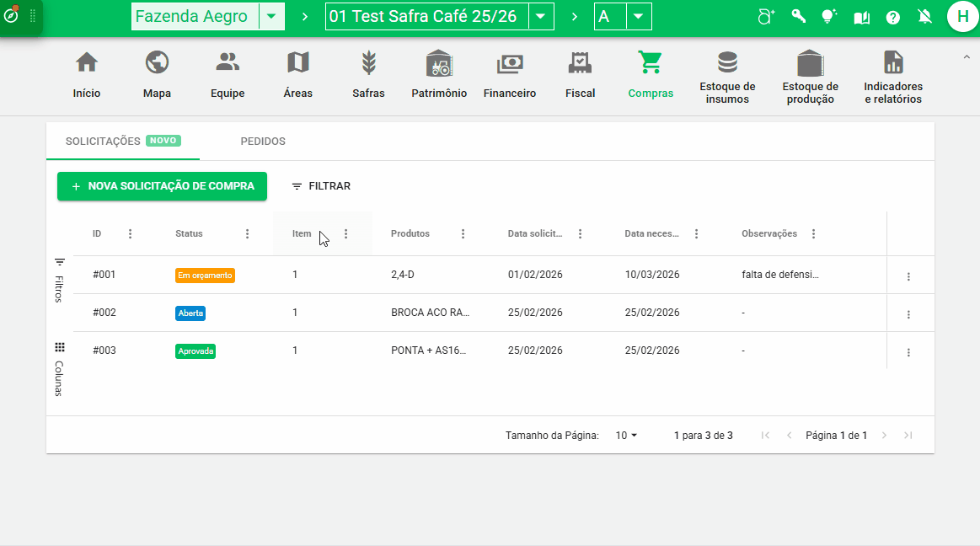The width and height of the screenshot is (980, 546).
Task: Toggle the Colunas side panel
Action: pyautogui.click(x=59, y=368)
